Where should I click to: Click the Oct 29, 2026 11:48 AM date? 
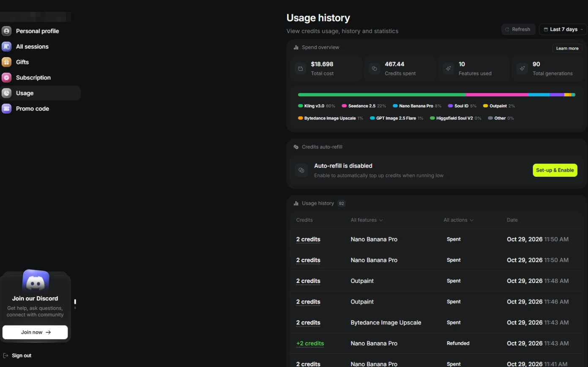coord(538,281)
